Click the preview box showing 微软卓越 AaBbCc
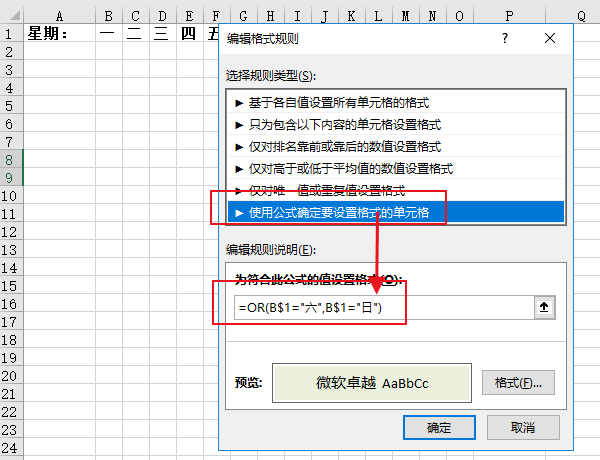Screen dimensions: 600x460 coord(372,383)
